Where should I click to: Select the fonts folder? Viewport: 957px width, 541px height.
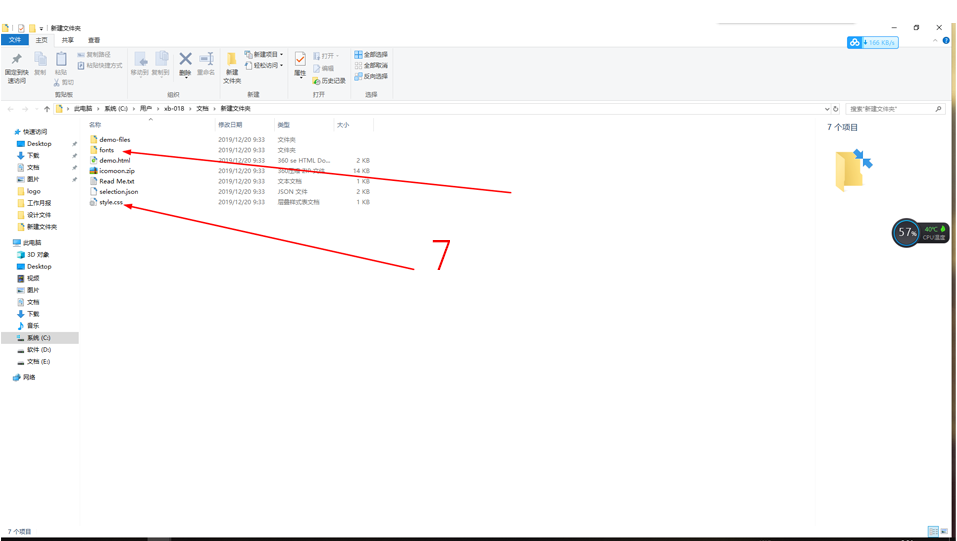[107, 150]
